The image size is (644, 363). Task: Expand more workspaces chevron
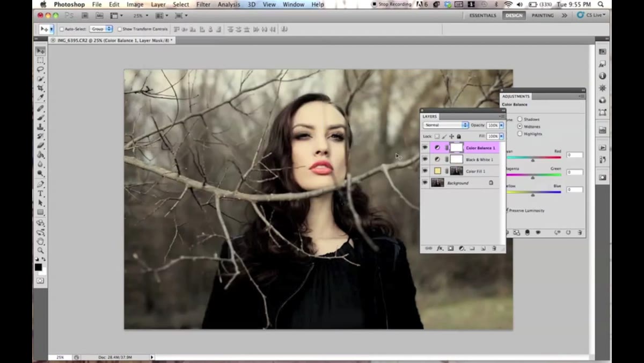pyautogui.click(x=565, y=16)
